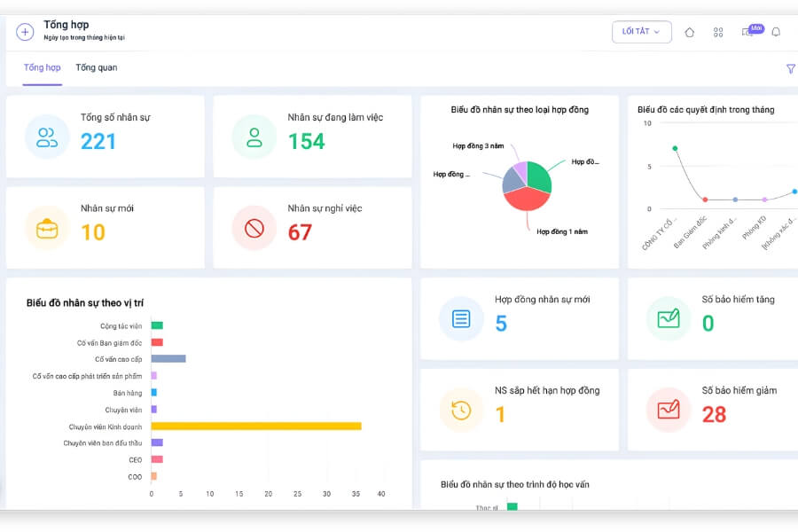Click the Cố vấn cao cấp bar

pos(168,359)
